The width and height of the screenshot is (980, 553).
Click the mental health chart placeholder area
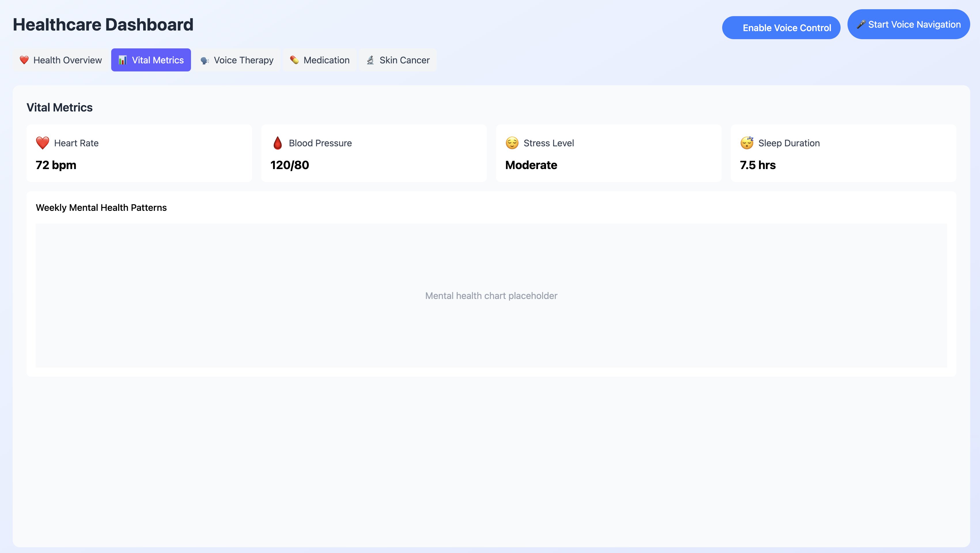click(x=491, y=296)
